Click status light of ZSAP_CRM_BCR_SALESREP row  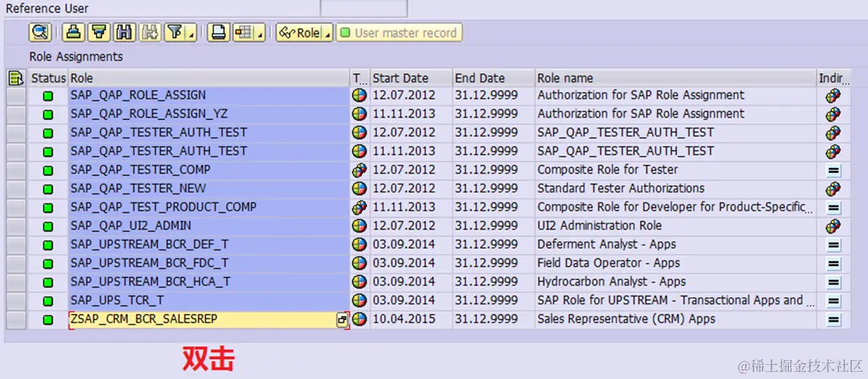coord(48,320)
